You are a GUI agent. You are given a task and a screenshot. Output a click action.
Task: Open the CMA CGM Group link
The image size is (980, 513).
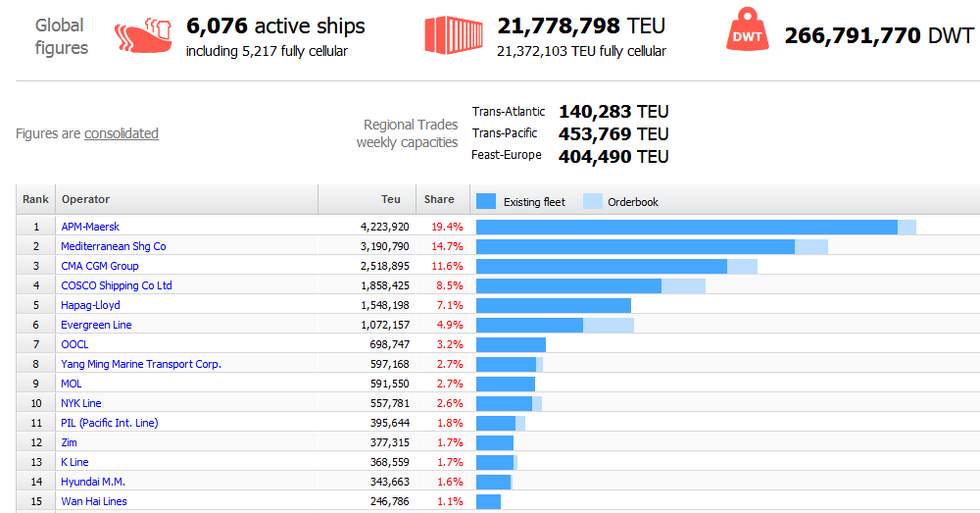[x=100, y=266]
